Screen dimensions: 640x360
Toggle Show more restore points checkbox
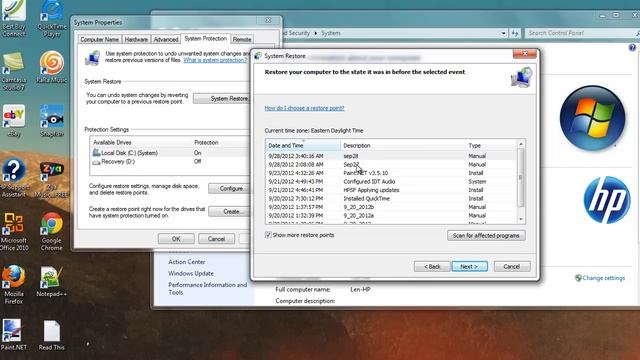268,235
